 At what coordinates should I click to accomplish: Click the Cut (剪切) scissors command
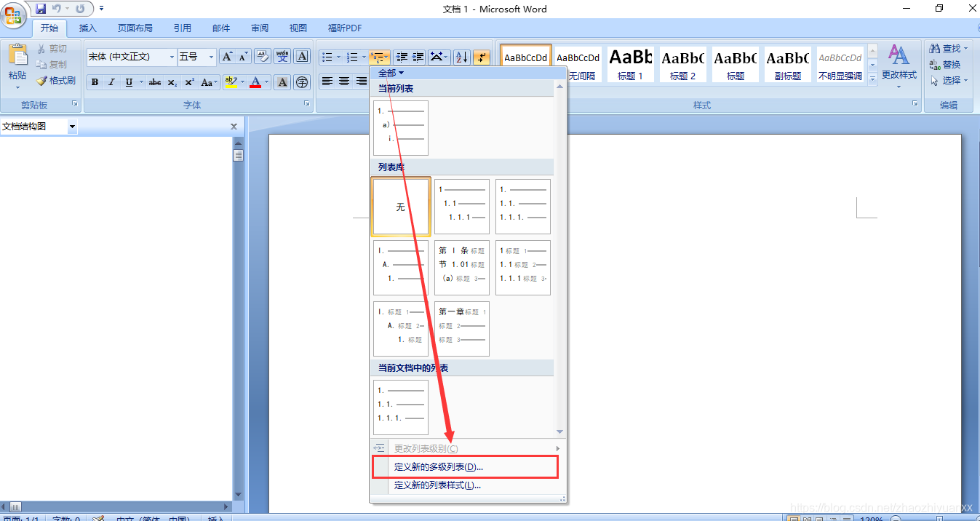(52, 49)
